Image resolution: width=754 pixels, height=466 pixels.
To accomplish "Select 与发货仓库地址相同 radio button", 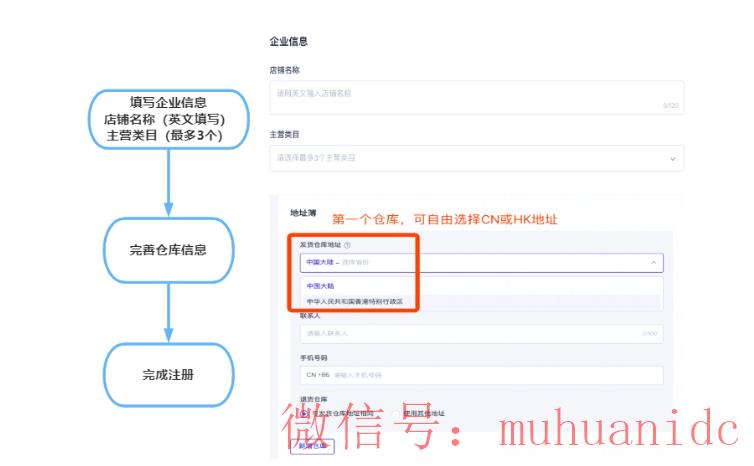I will [x=304, y=413].
